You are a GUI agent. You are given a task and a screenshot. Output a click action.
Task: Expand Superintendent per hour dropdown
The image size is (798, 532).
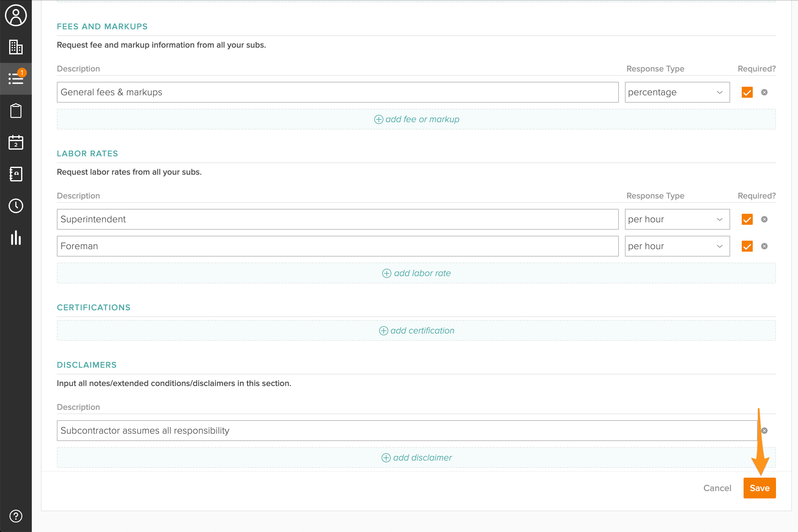point(677,219)
